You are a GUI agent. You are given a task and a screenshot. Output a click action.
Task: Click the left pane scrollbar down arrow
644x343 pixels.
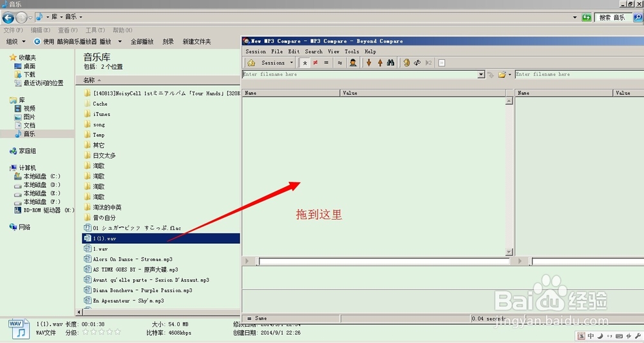(509, 251)
